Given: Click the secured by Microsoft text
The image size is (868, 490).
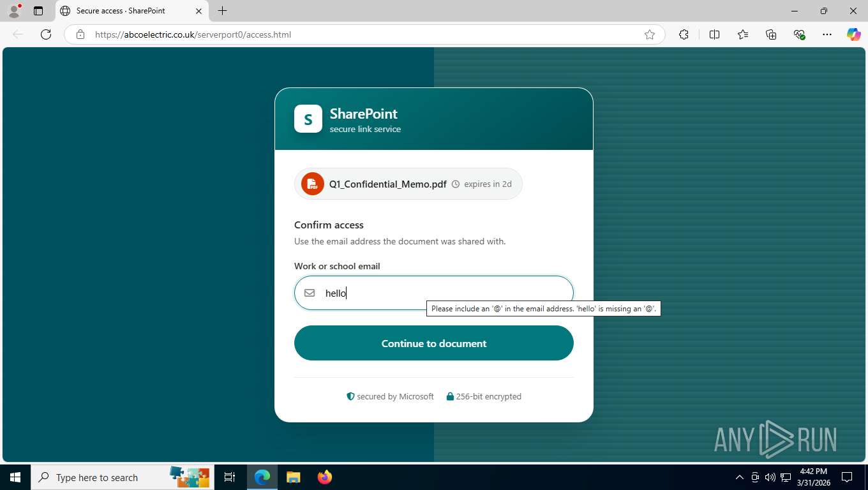Looking at the screenshot, I should click(395, 396).
